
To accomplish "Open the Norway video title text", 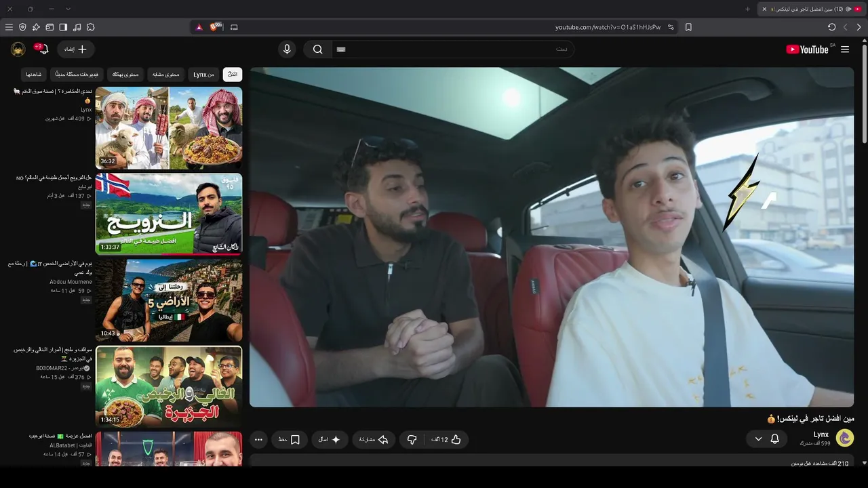I will tap(54, 178).
